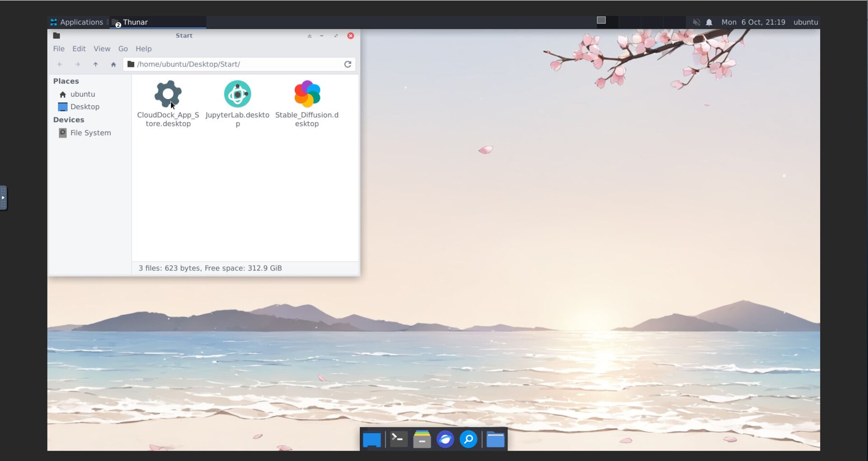The image size is (868, 461).
Task: Open the Go menu
Action: click(x=123, y=49)
